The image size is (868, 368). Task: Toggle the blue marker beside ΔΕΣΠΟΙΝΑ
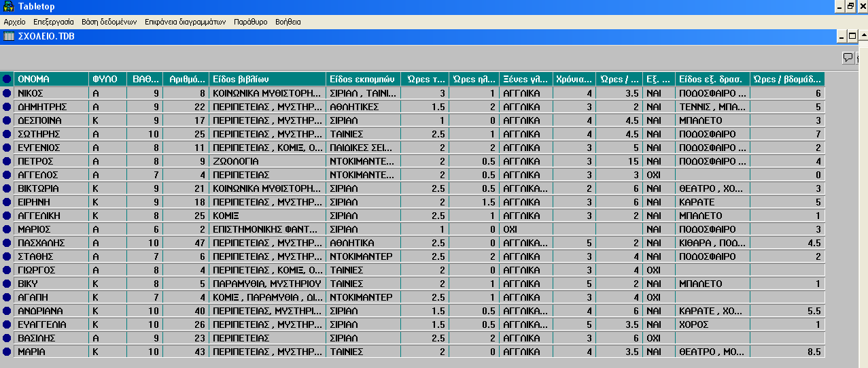pyautogui.click(x=7, y=120)
